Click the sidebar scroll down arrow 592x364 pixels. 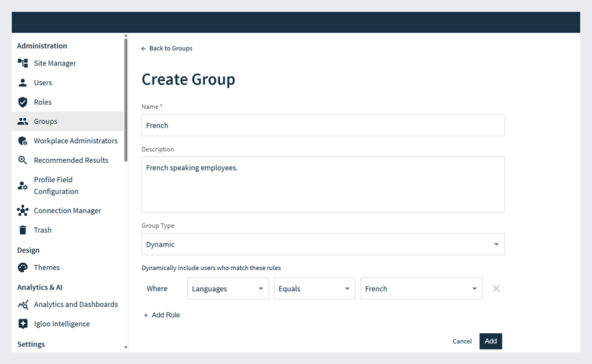click(x=126, y=347)
